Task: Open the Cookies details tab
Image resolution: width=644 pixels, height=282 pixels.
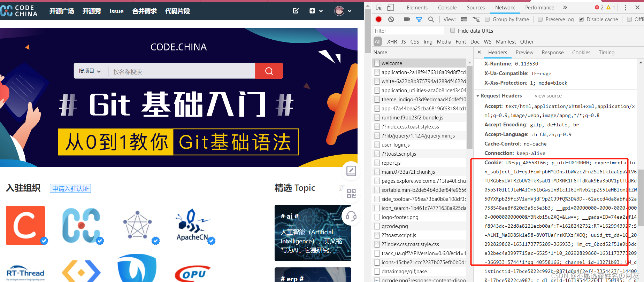Action: (x=581, y=53)
